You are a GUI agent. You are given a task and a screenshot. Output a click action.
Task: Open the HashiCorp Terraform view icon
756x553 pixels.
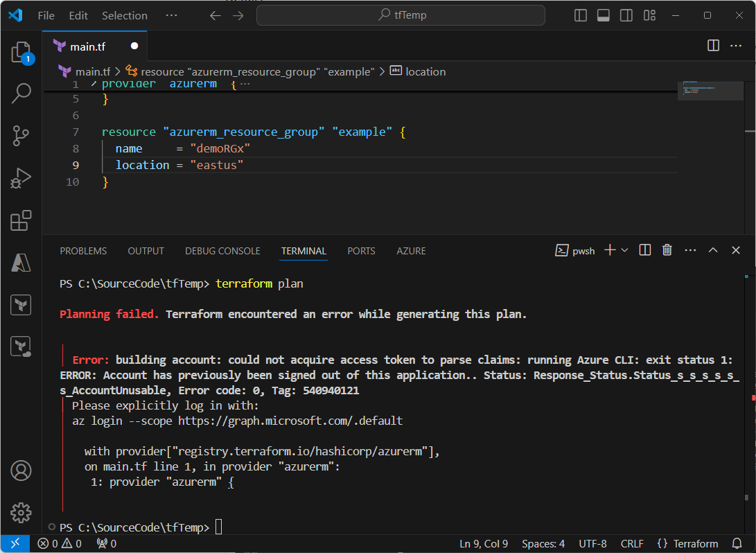click(x=21, y=305)
